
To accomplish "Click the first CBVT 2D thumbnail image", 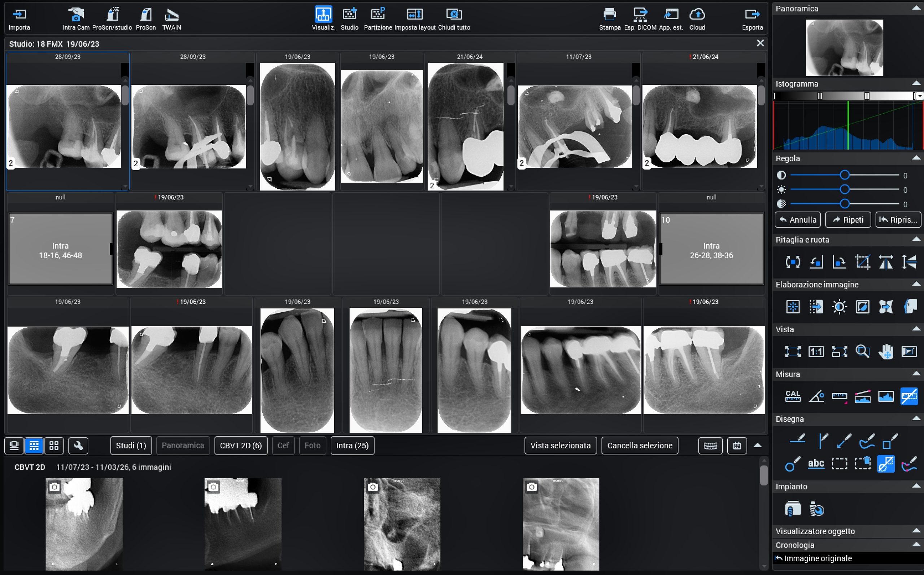I will pyautogui.click(x=84, y=524).
